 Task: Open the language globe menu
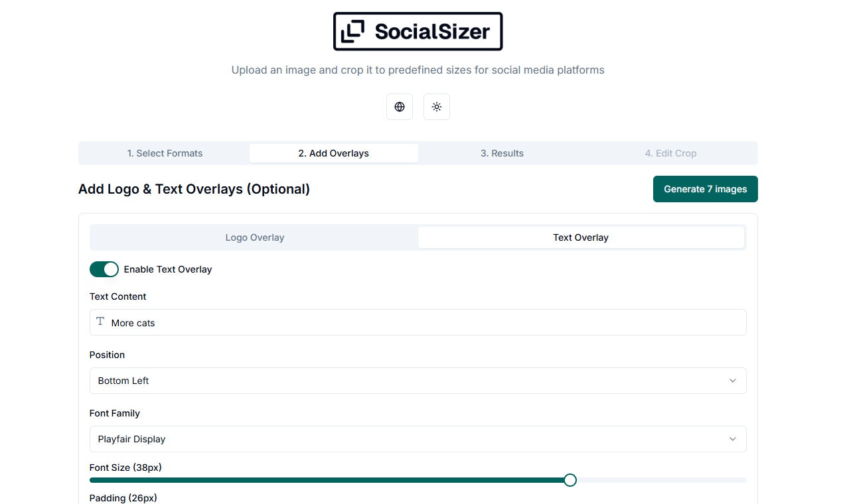[x=400, y=107]
